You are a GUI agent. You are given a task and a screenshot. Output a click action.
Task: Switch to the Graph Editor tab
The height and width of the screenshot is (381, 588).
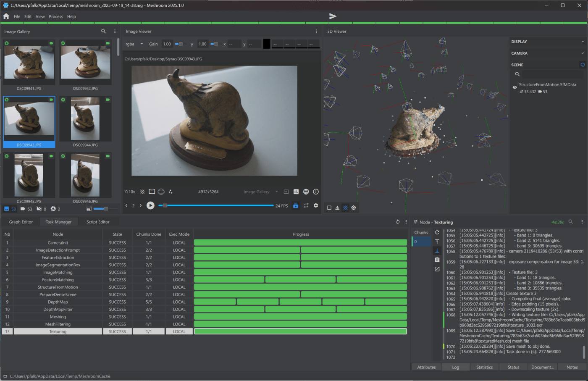(x=21, y=222)
